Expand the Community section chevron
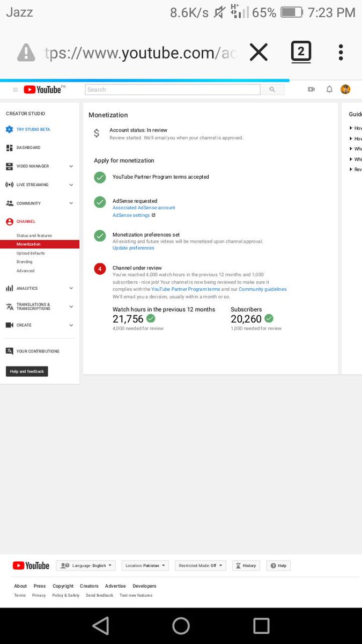Viewport: 362px width, 644px height. pos(71,203)
